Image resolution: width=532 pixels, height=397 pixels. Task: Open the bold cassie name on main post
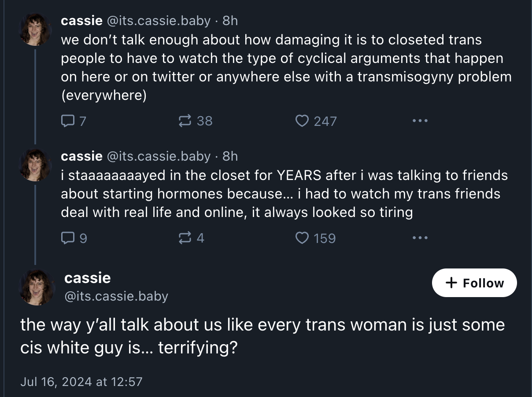pyautogui.click(x=87, y=278)
